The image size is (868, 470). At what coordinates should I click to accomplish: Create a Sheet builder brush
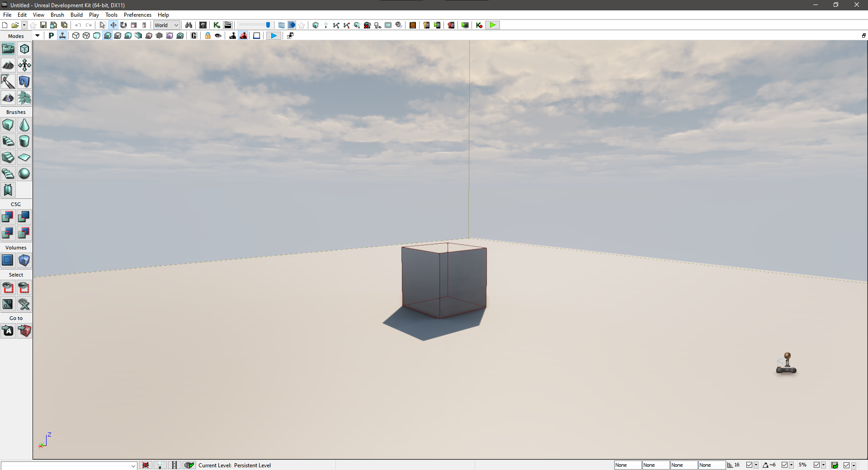(24, 157)
